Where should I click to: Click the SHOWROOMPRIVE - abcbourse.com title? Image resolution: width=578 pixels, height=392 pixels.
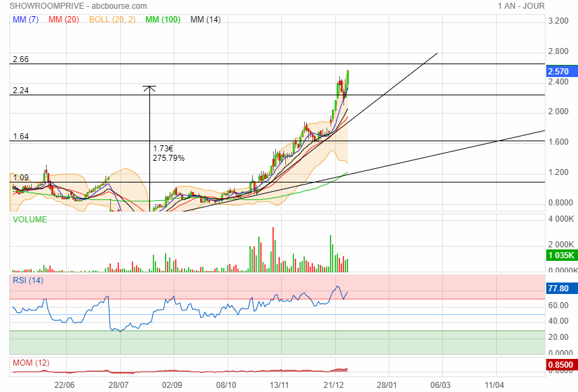[78, 6]
